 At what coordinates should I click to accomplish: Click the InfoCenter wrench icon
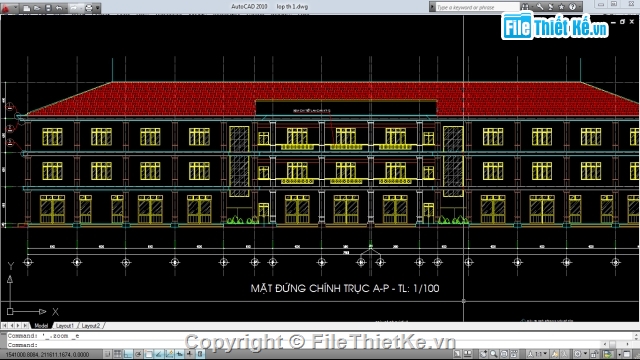click(x=540, y=7)
